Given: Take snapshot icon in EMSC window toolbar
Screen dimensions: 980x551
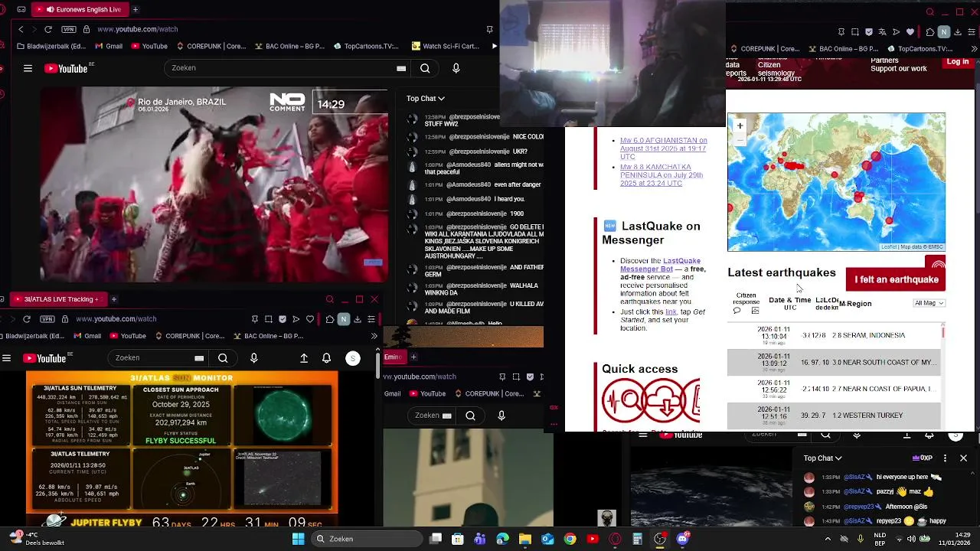Looking at the screenshot, I should coord(855,32).
